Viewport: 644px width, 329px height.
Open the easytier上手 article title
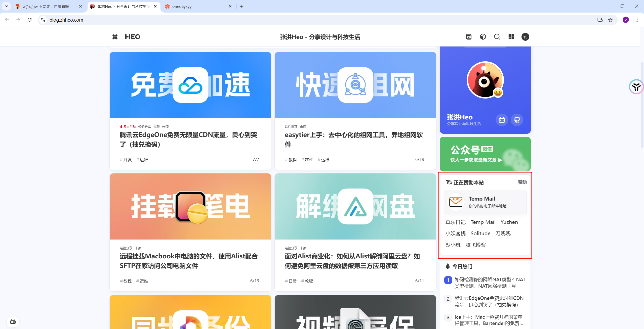point(354,140)
